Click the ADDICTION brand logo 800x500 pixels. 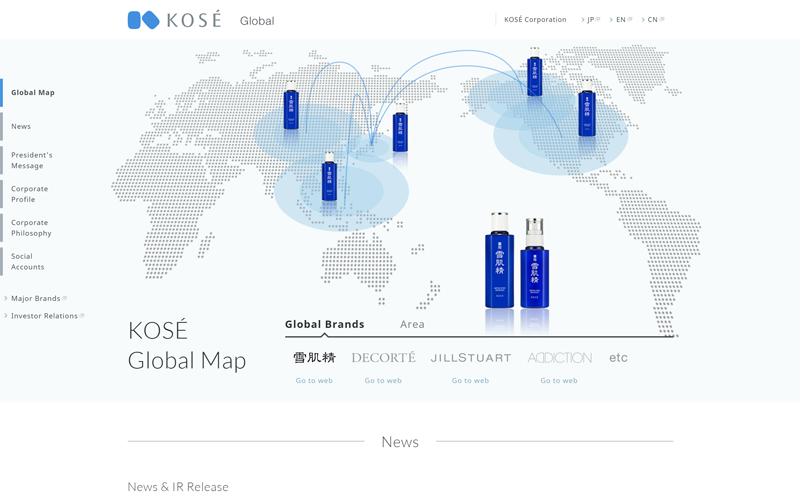pos(560,358)
